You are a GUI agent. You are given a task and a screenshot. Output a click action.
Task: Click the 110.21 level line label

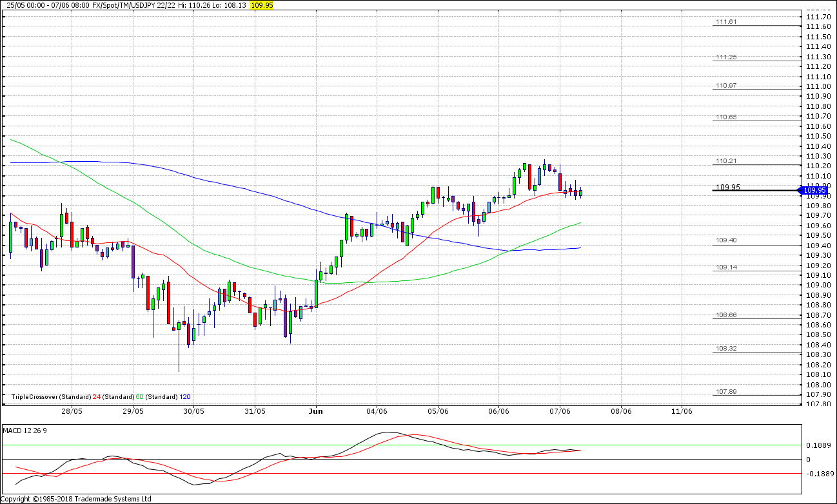point(725,160)
